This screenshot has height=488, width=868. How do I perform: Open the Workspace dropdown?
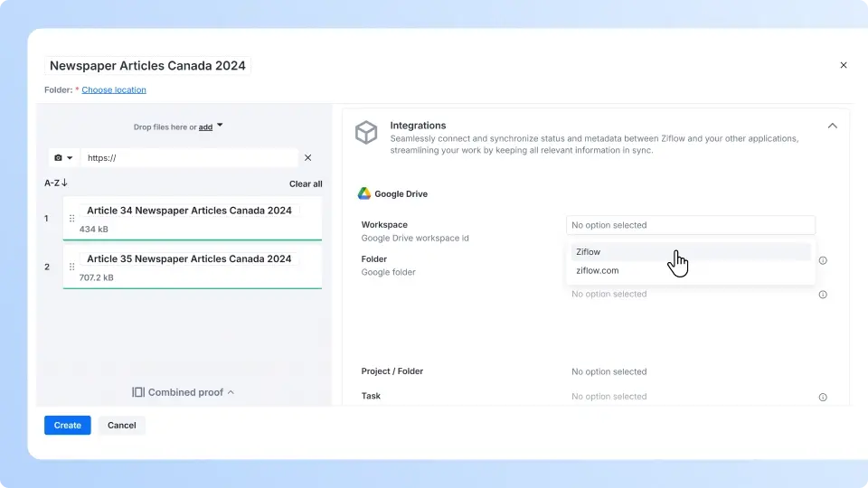click(690, 225)
